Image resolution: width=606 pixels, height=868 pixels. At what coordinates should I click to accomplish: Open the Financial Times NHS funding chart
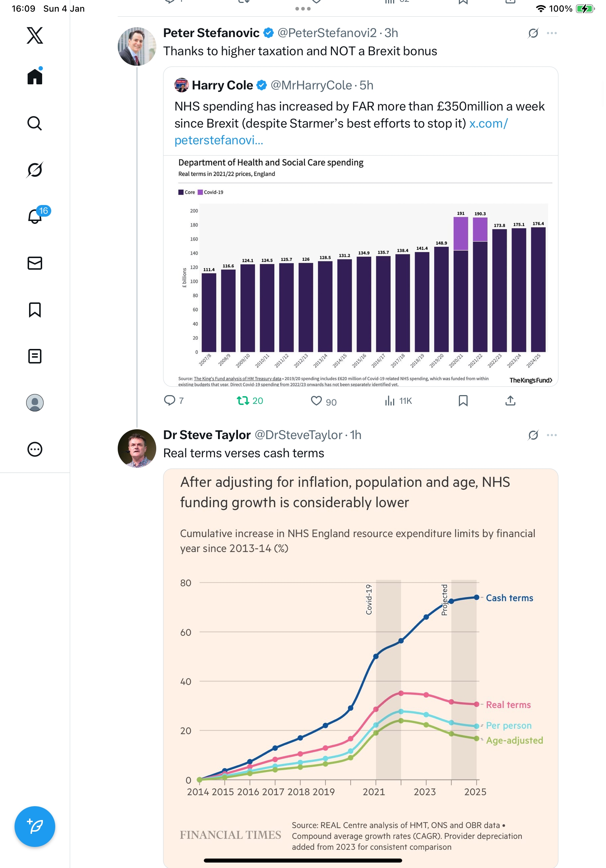point(360,666)
